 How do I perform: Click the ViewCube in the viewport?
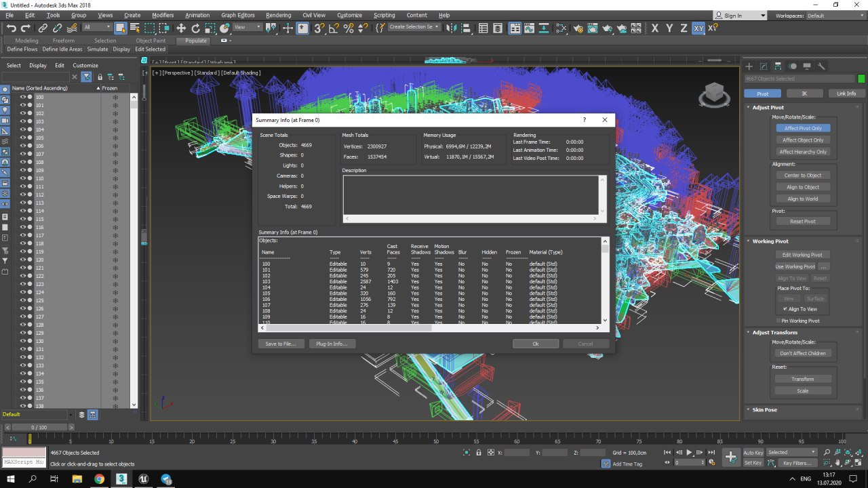[714, 94]
